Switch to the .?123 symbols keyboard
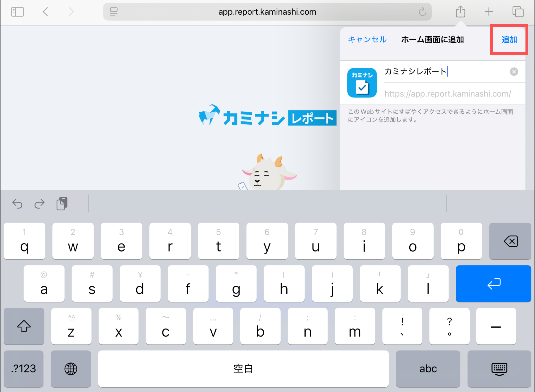The width and height of the screenshot is (535, 392). [x=24, y=369]
